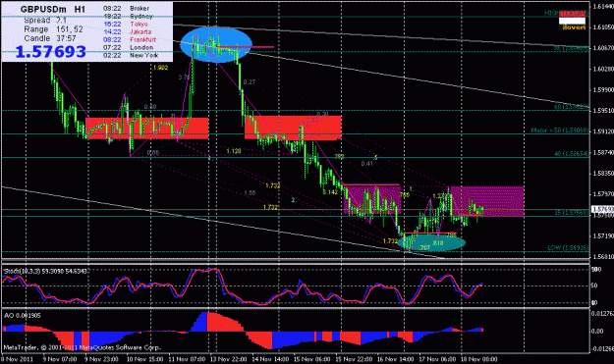The height and width of the screenshot is (364, 614).
Task: Click the .707 label inside the teal ellipse
Action: [424, 247]
